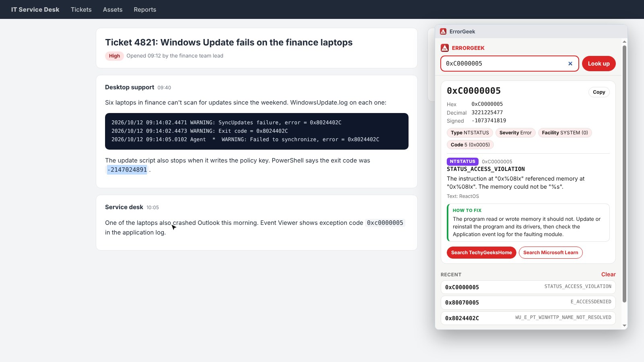Viewport: 644px width, 362px height.
Task: Select recent entry 0xC0000005
Action: coord(528,287)
